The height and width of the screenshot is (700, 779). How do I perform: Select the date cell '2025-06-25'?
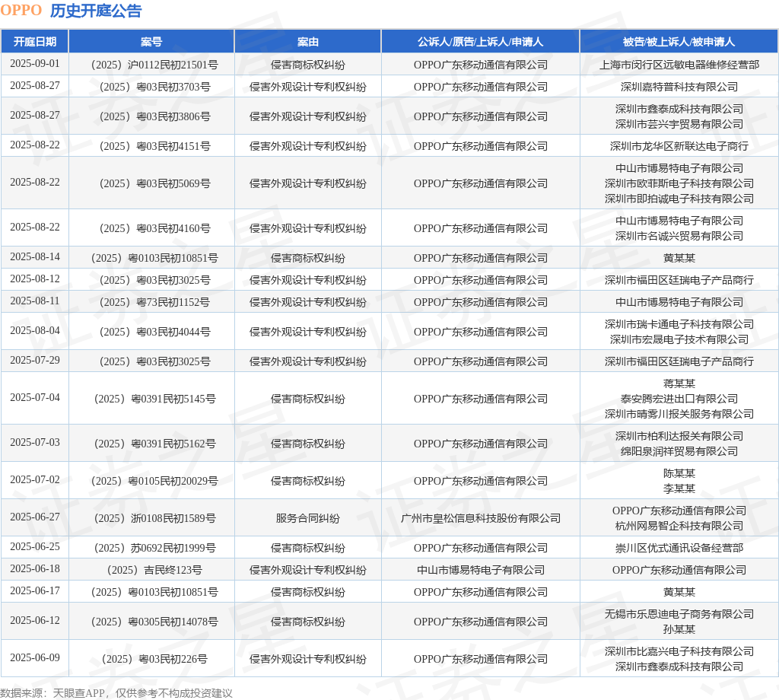pos(35,546)
